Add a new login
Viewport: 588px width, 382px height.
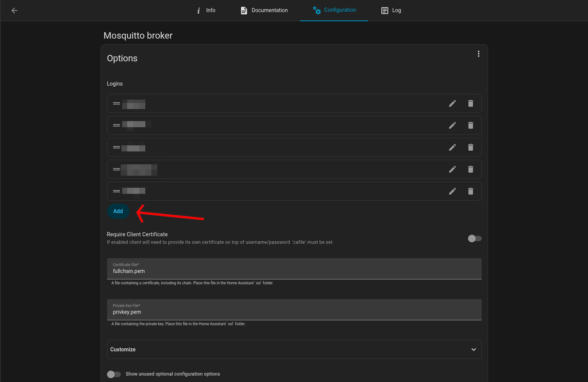(x=118, y=211)
